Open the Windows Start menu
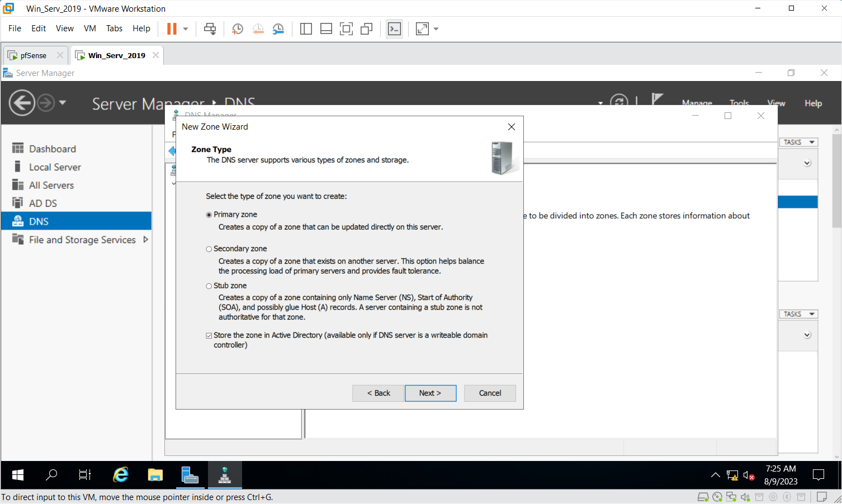Image resolution: width=842 pixels, height=504 pixels. click(x=18, y=475)
